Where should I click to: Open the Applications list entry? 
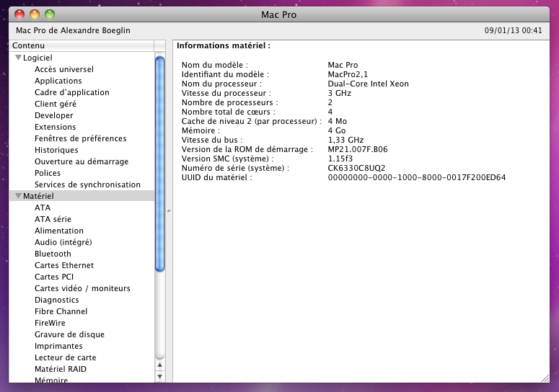coord(58,81)
